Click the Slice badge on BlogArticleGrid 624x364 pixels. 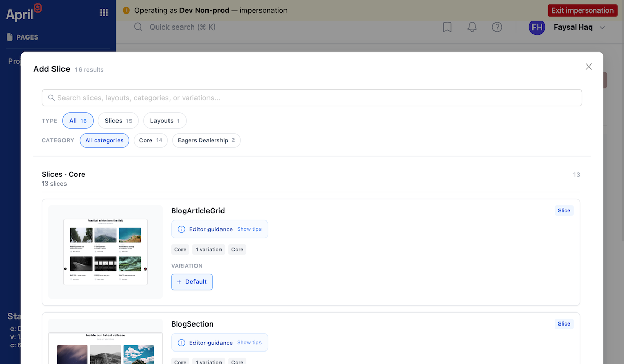(x=564, y=211)
